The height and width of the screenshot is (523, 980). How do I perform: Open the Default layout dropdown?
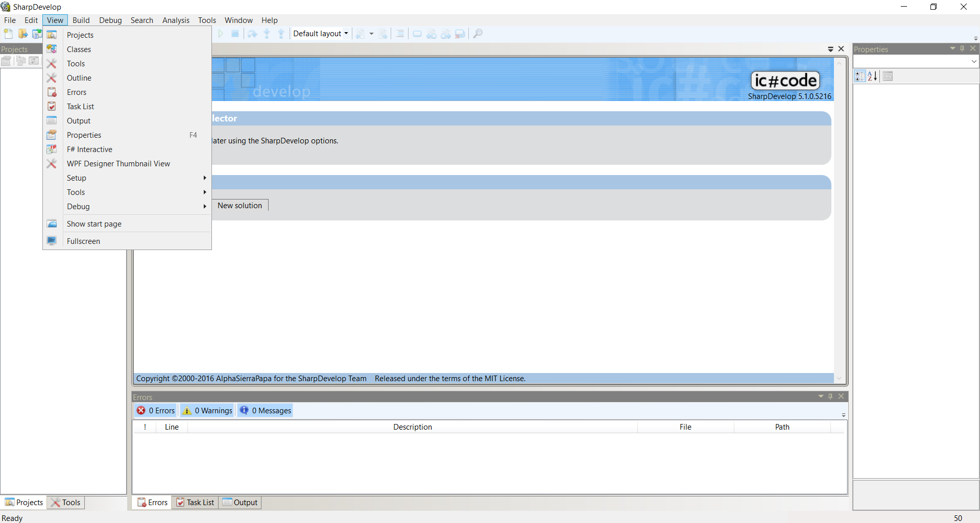(346, 34)
